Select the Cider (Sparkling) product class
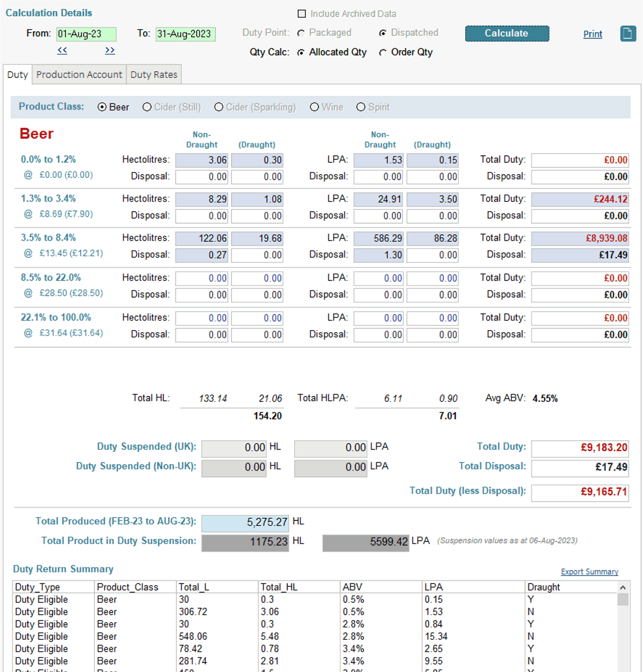 pyautogui.click(x=219, y=107)
